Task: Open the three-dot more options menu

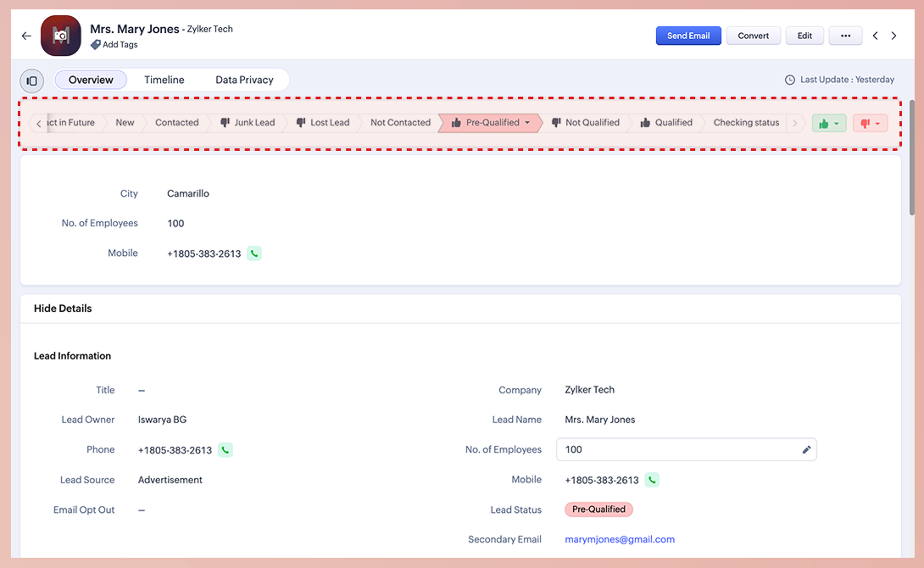Action: coord(844,36)
